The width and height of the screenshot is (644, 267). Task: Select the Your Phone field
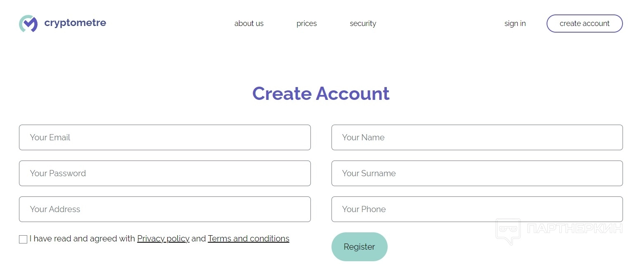[477, 209]
